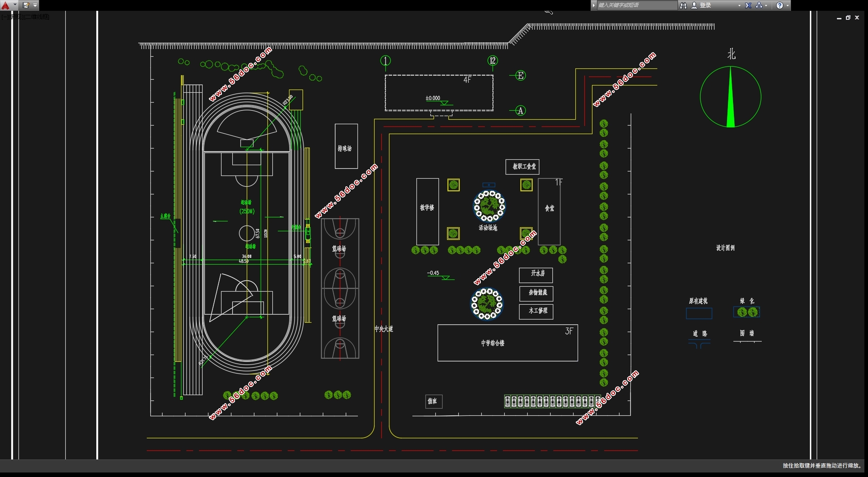Close the drawing window
The height and width of the screenshot is (477, 868).
pyautogui.click(x=857, y=18)
